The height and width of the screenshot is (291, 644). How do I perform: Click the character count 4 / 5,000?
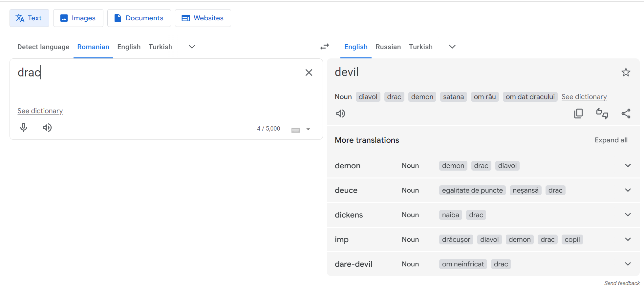click(268, 129)
